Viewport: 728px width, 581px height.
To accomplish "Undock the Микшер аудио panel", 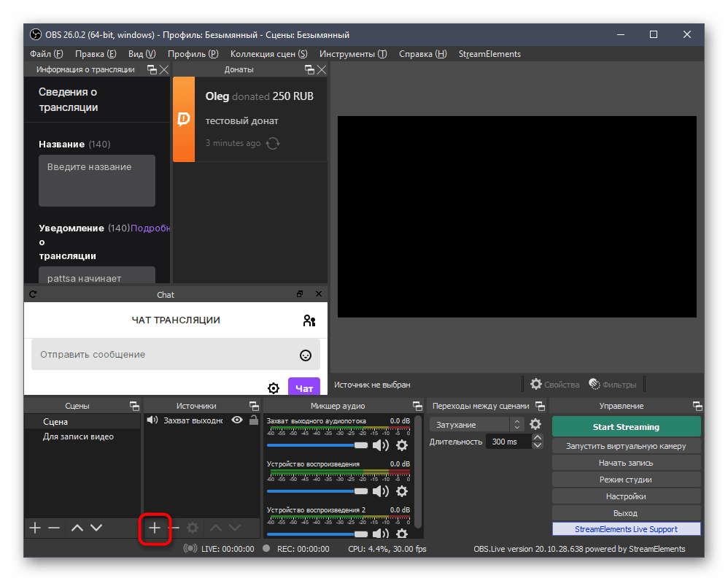I will tap(417, 406).
